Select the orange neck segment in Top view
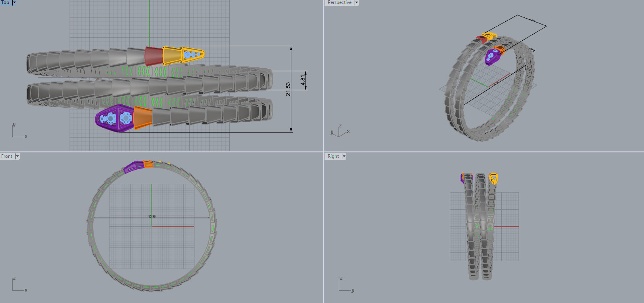The image size is (644, 303). pos(143,117)
